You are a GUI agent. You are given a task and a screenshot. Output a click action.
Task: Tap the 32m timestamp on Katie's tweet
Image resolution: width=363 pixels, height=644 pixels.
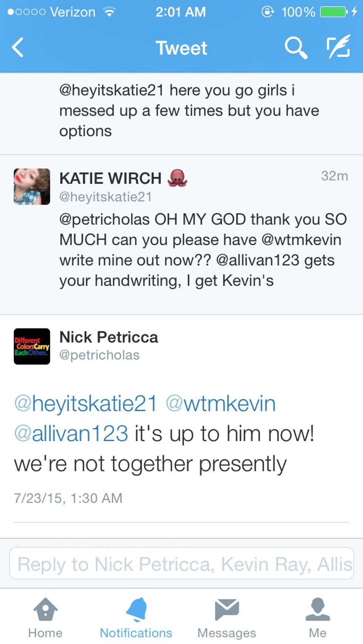[x=334, y=176]
